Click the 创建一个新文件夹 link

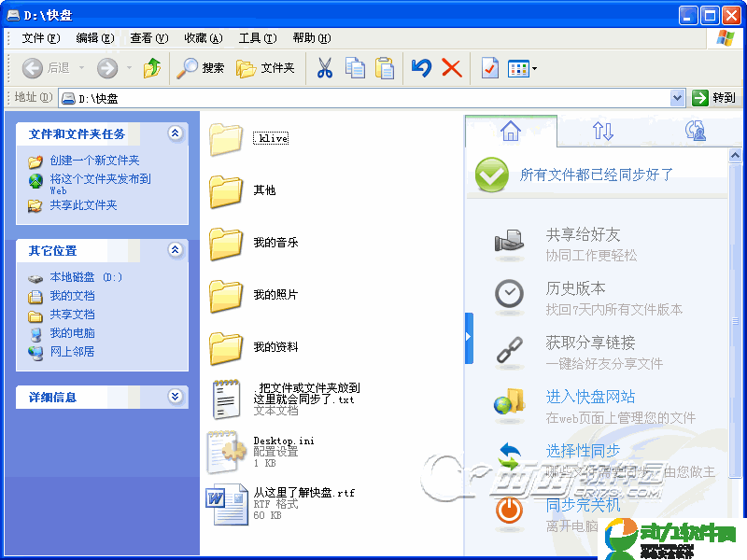94,161
